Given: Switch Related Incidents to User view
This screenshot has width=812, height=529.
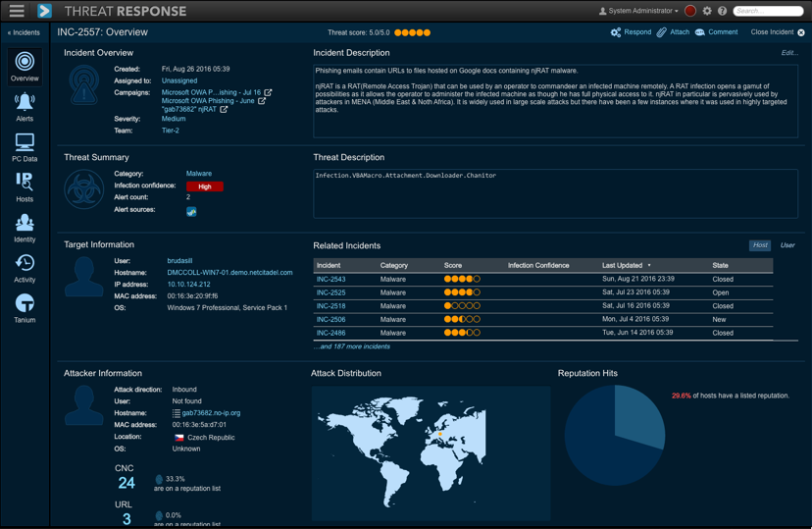Looking at the screenshot, I should point(787,245).
